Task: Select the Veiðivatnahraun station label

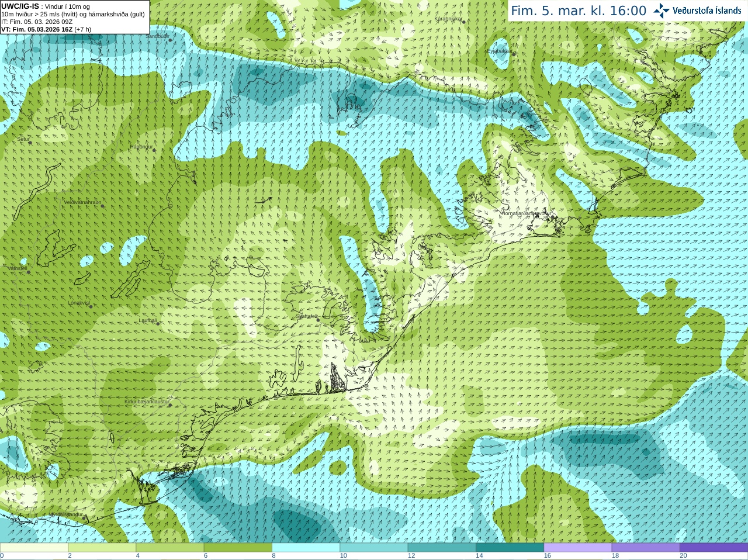Action: [x=82, y=202]
